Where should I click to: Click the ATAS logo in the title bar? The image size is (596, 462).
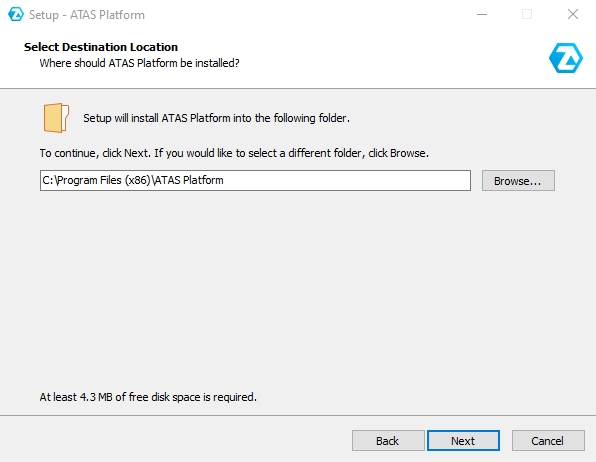pos(16,14)
